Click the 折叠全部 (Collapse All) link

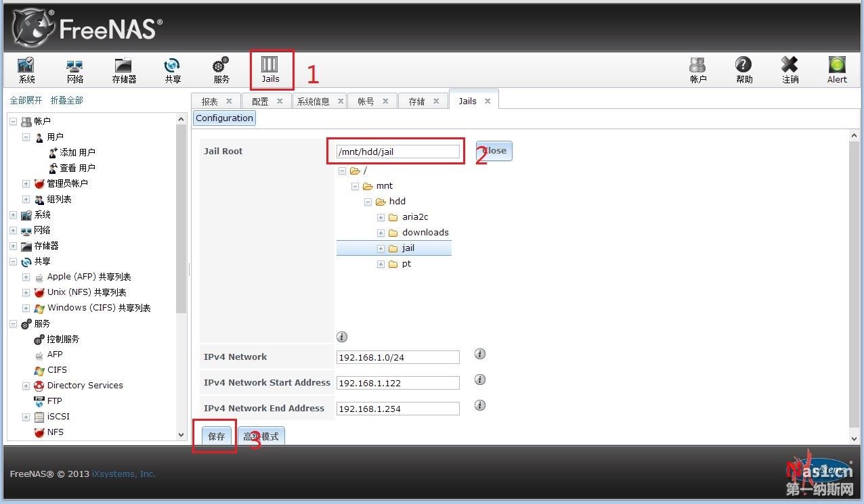[x=67, y=100]
